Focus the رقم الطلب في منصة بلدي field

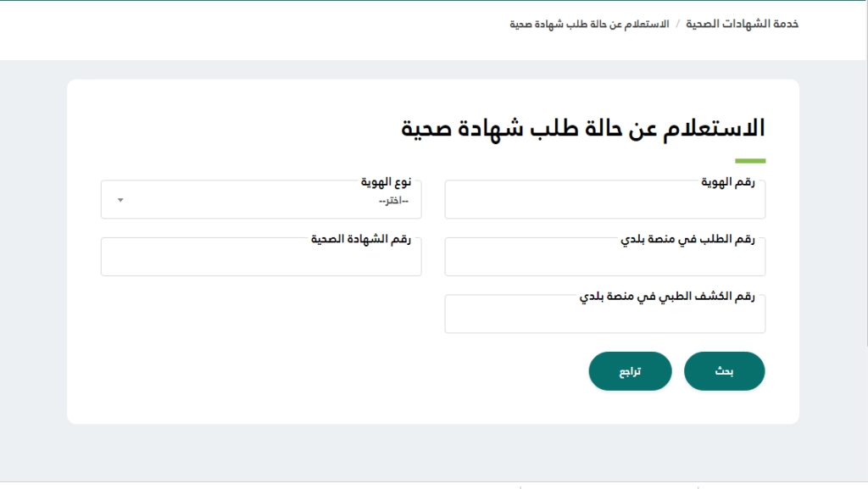(x=604, y=260)
